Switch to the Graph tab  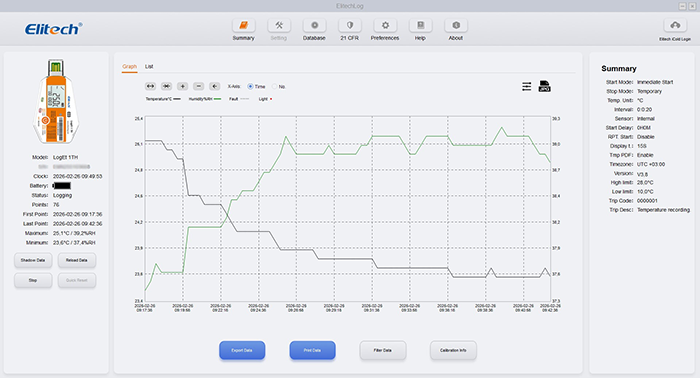(129, 66)
